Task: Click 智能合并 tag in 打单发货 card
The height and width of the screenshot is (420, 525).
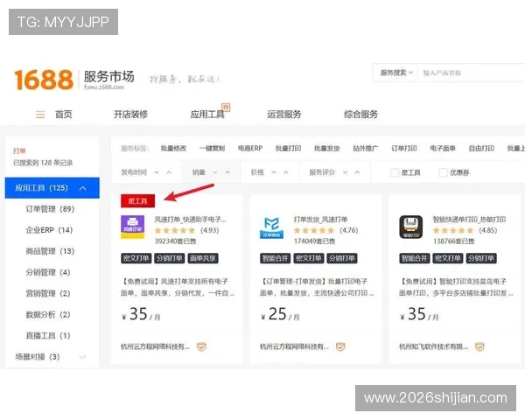Action: 275,258
